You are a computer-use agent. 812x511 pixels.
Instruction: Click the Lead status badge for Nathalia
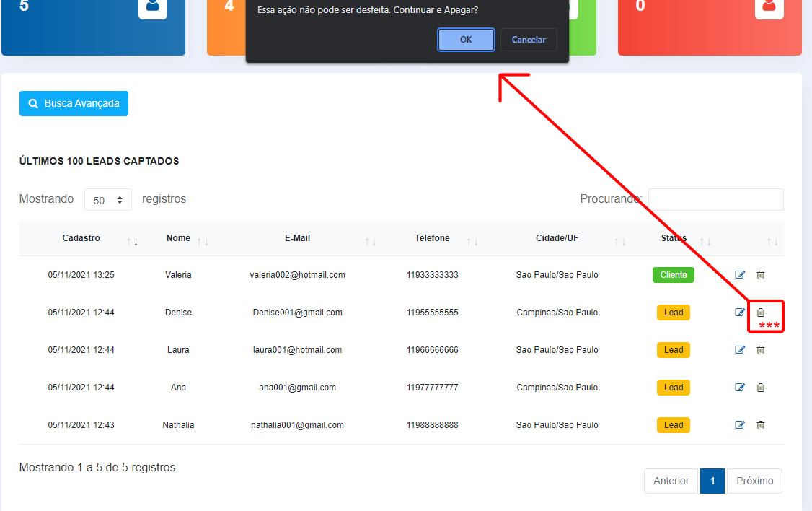(x=674, y=425)
